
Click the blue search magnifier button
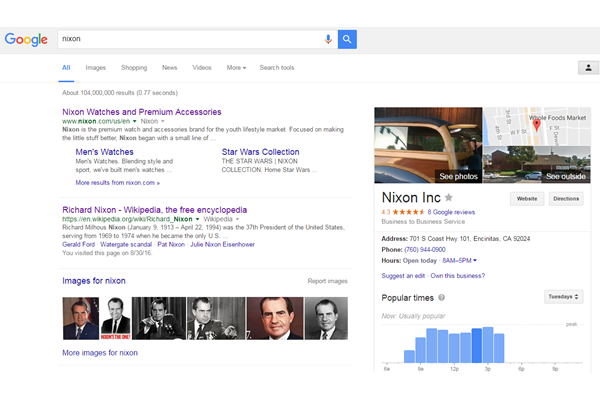[x=347, y=39]
